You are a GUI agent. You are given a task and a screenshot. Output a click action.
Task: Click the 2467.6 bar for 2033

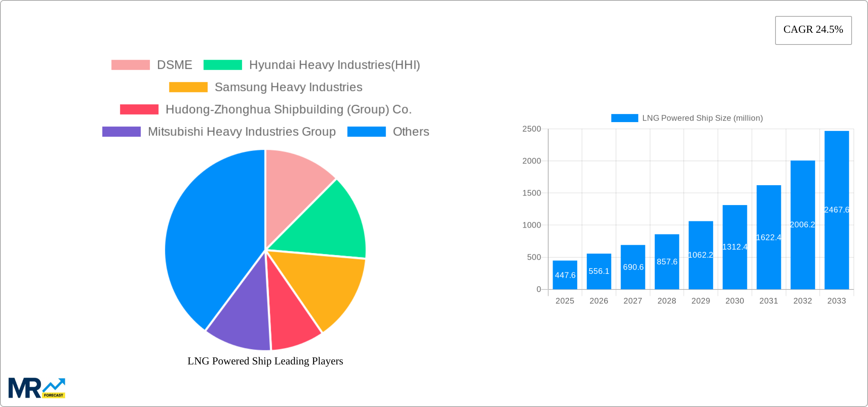[836, 209]
